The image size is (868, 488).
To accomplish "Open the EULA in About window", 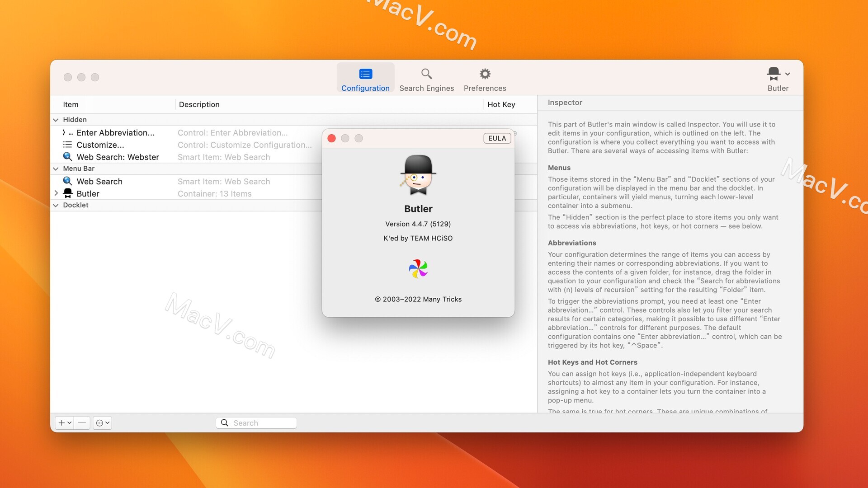I will pos(497,138).
